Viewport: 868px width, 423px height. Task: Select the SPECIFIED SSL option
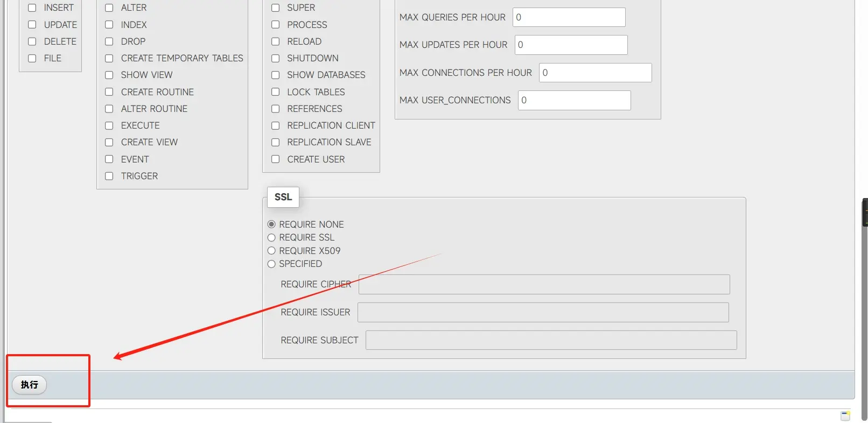(271, 264)
